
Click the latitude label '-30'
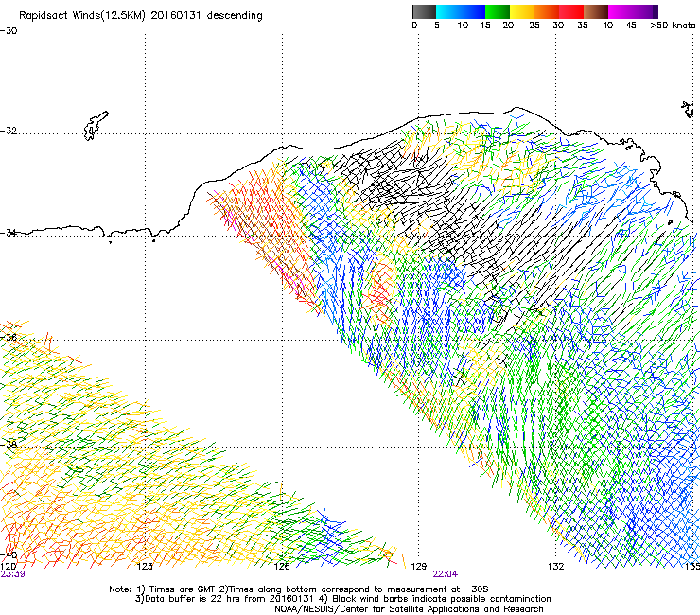(9, 31)
